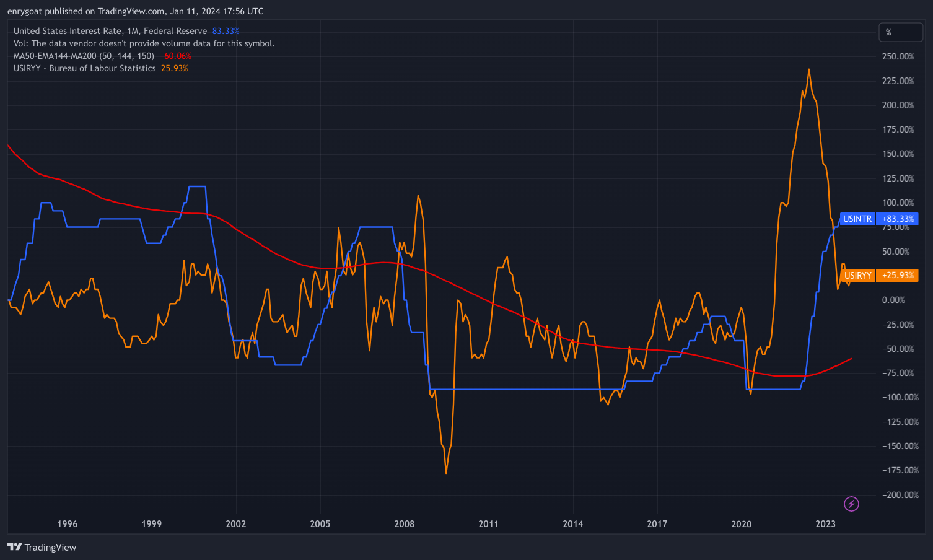Click the −75.00% price axis label
933x560 pixels.
898,373
